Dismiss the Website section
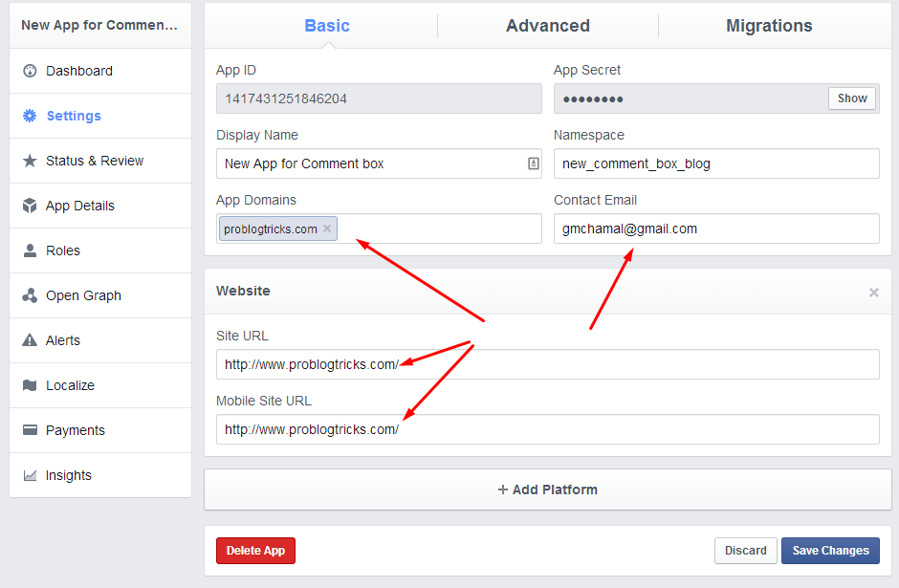This screenshot has width=899, height=588. coord(873,293)
